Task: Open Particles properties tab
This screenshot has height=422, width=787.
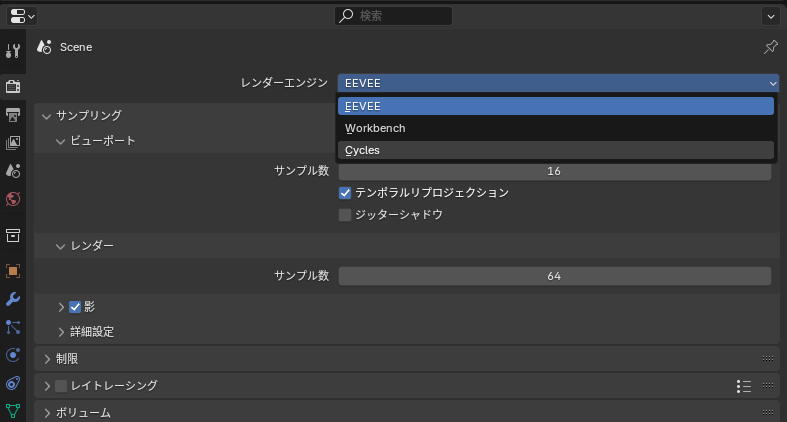Action: click(13, 327)
